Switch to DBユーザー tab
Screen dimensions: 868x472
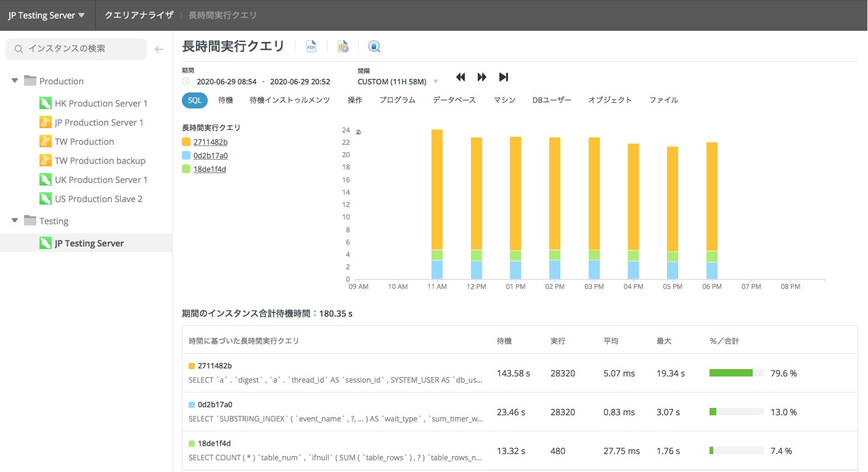(x=552, y=100)
